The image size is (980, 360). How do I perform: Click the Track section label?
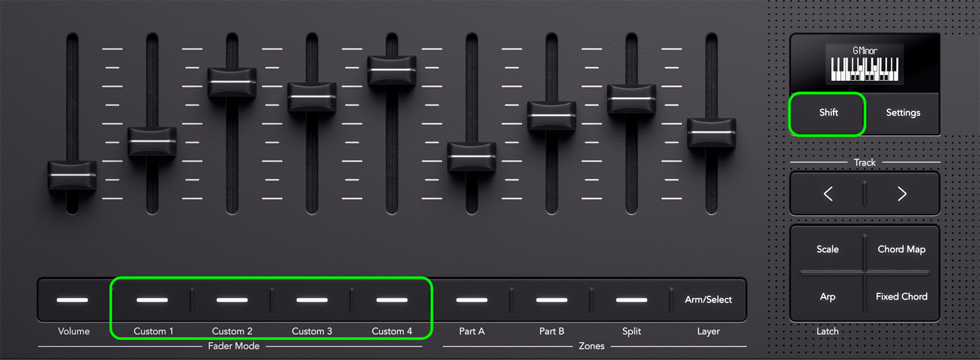tap(865, 163)
